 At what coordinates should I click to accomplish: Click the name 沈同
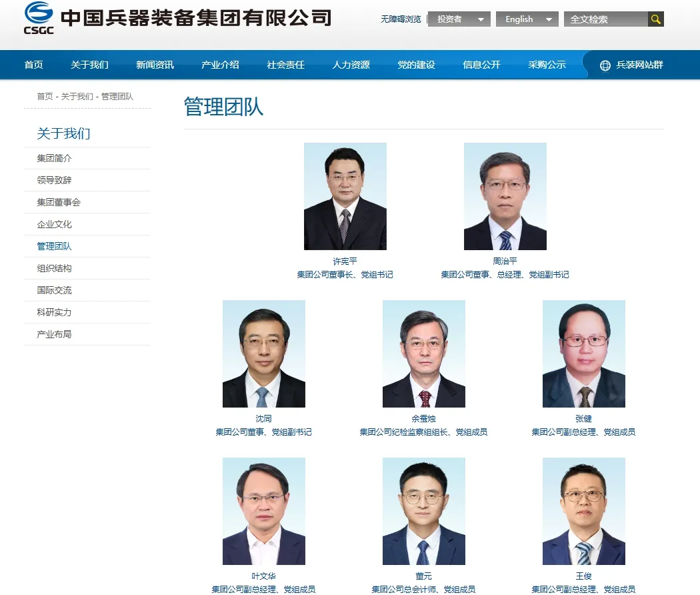tap(264, 418)
